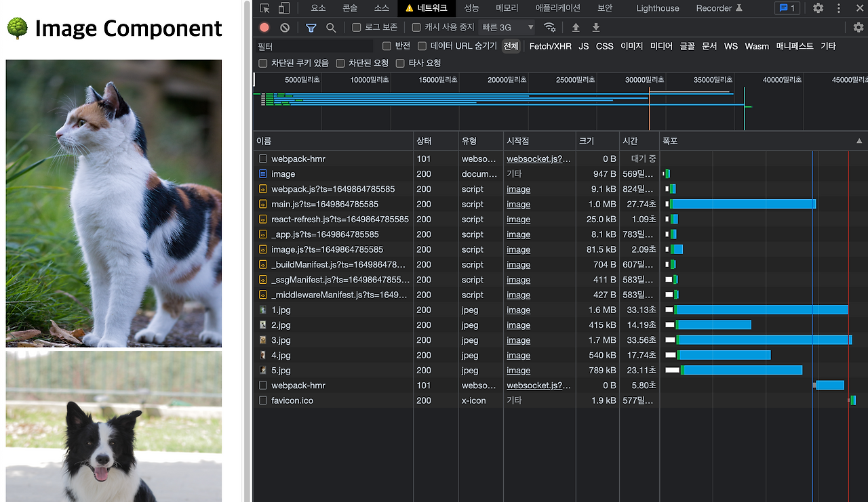Sort by the 크기 column header

pos(597,141)
